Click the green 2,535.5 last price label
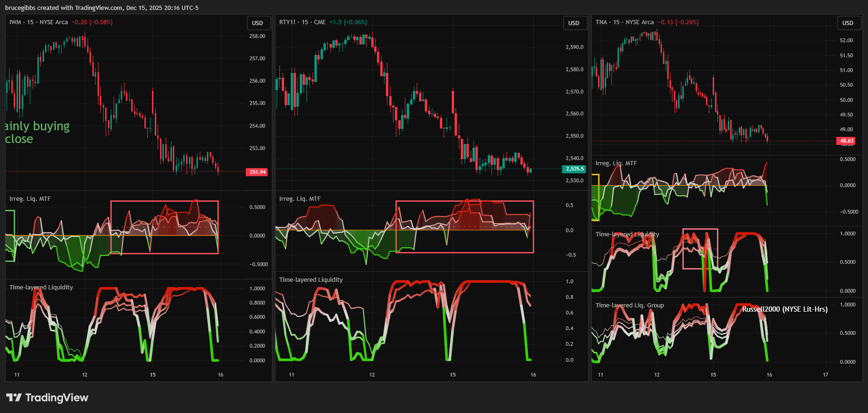The image size is (868, 413). click(574, 169)
